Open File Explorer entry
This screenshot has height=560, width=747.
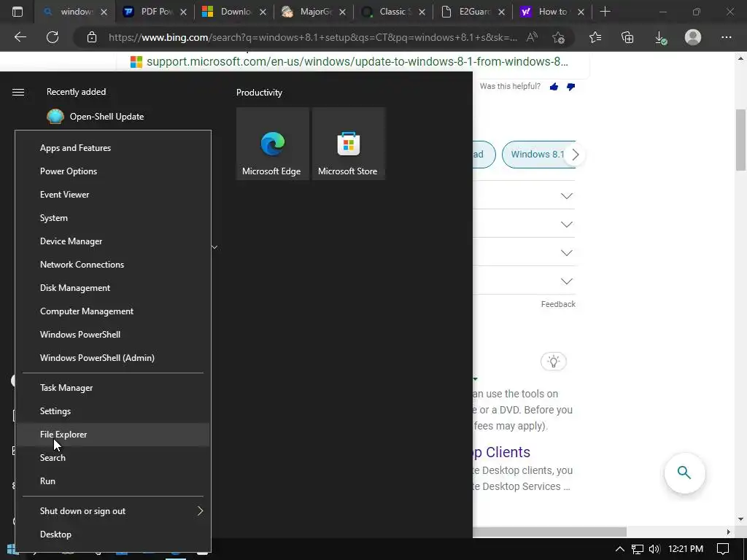tap(113, 435)
